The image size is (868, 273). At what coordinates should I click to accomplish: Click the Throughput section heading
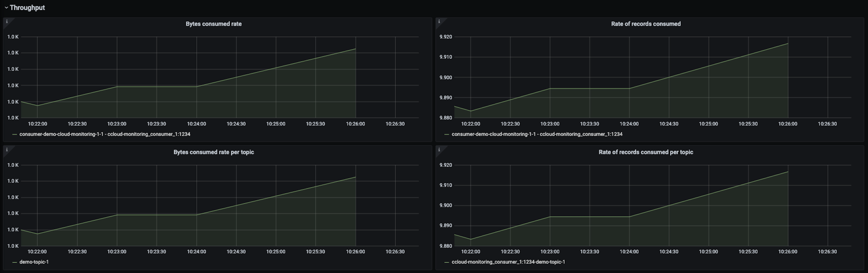(27, 7)
